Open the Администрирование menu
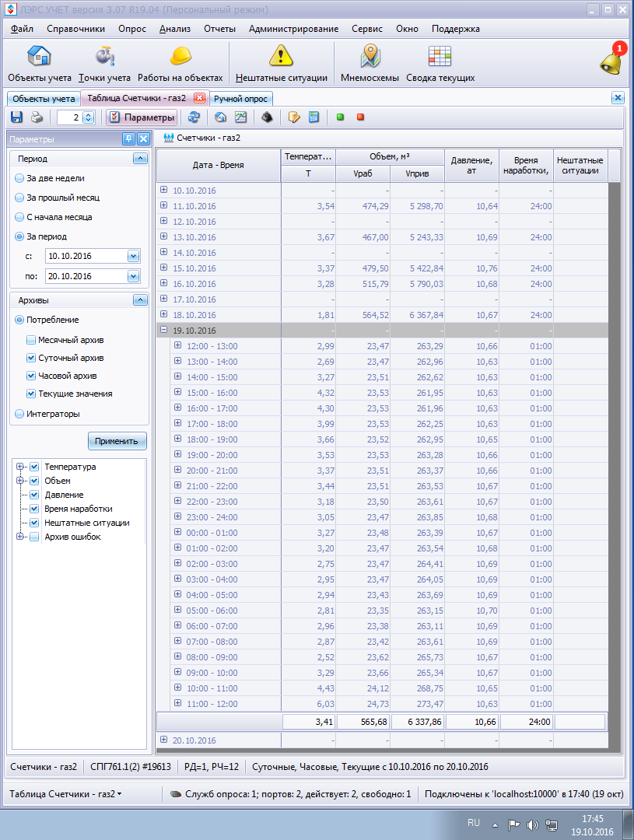634x840 pixels. (293, 29)
